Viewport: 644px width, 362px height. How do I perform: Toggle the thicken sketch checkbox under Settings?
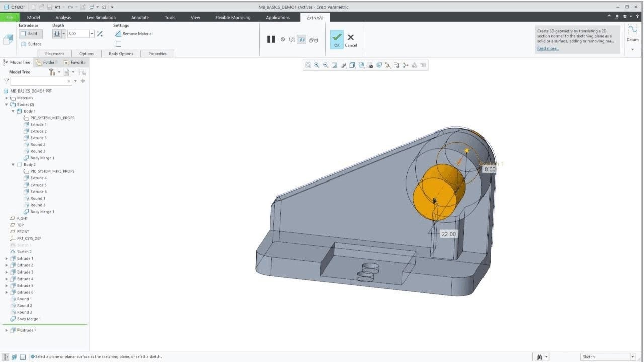coord(118,44)
